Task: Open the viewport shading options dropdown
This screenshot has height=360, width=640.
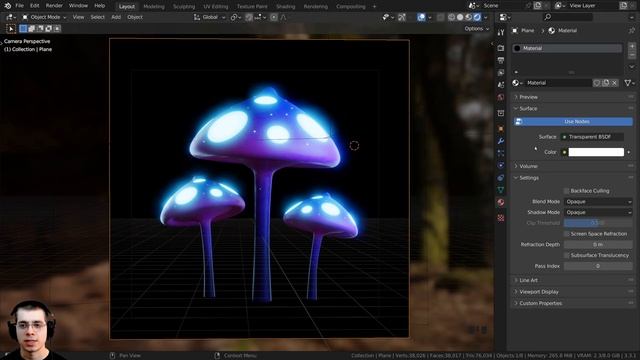Action: (485, 17)
